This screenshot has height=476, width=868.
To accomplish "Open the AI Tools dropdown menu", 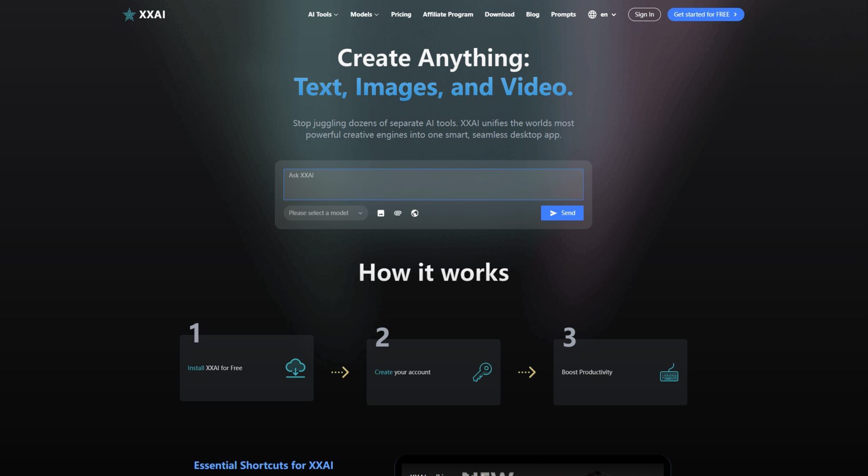I will (x=323, y=14).
